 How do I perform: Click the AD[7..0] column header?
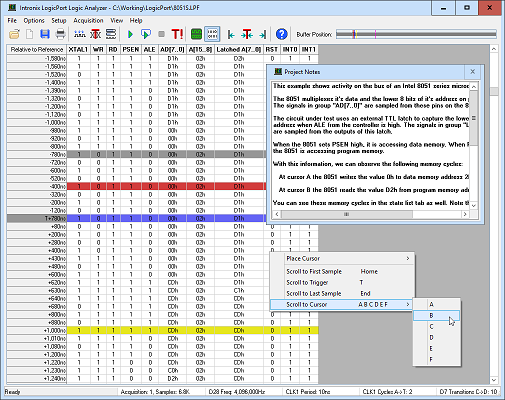[x=172, y=49]
